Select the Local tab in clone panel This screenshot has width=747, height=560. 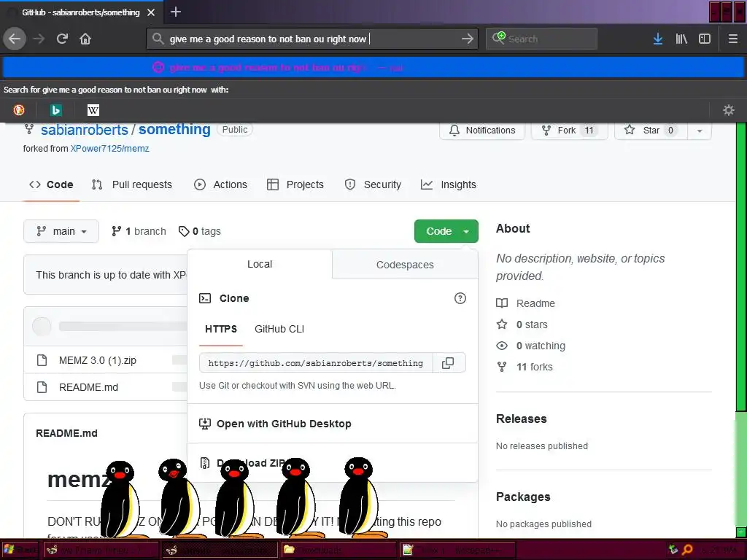click(x=260, y=264)
